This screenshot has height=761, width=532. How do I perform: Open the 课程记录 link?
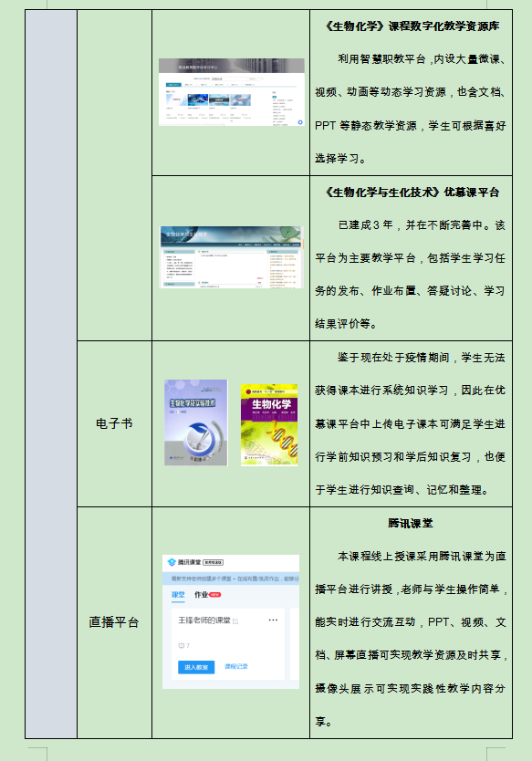236,666
